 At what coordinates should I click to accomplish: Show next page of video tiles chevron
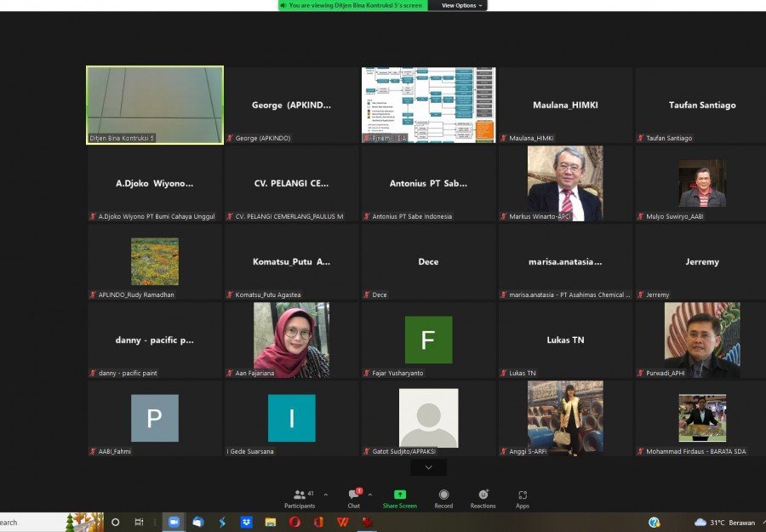(x=428, y=467)
